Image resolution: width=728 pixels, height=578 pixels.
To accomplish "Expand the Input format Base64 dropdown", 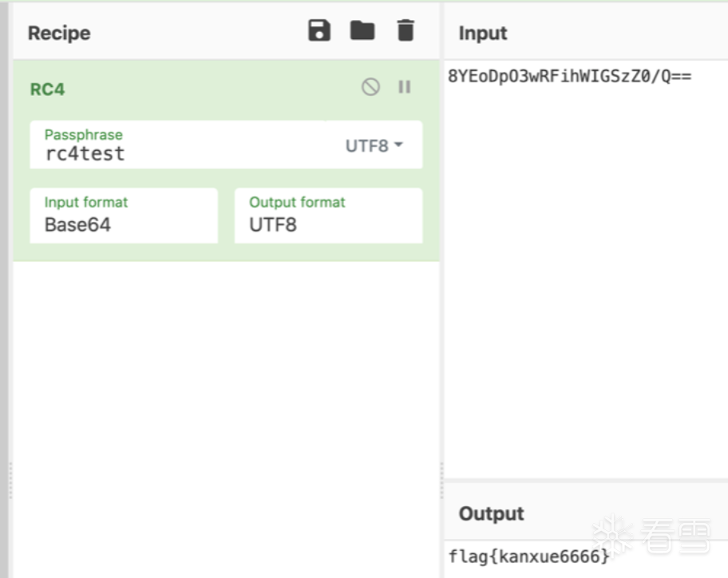I will [x=124, y=216].
